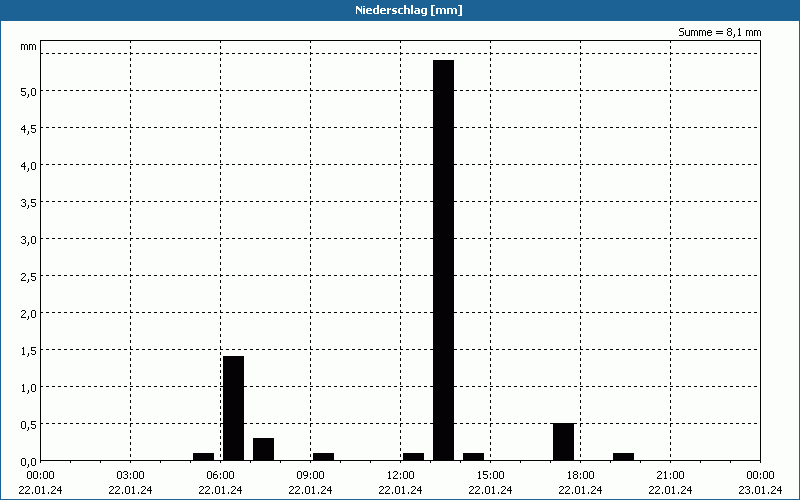Click the Niederschlag [mm] chart title
The height and width of the screenshot is (500, 800).
click(409, 10)
